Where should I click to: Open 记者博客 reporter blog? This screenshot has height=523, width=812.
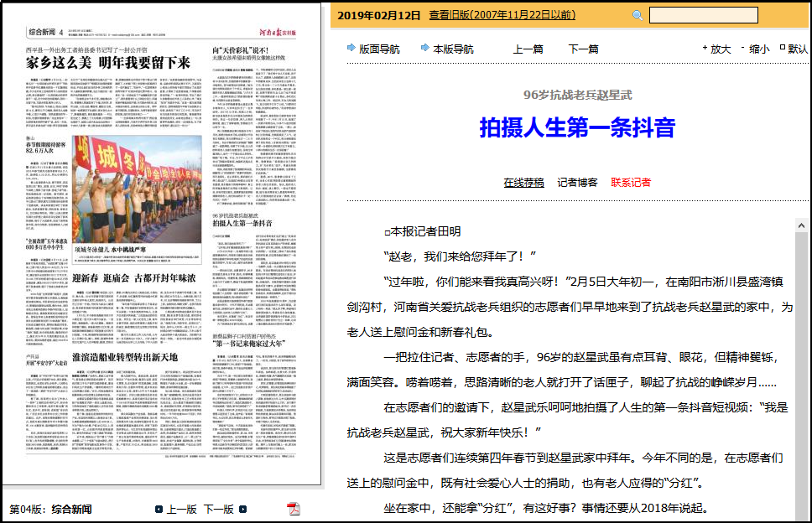(577, 182)
